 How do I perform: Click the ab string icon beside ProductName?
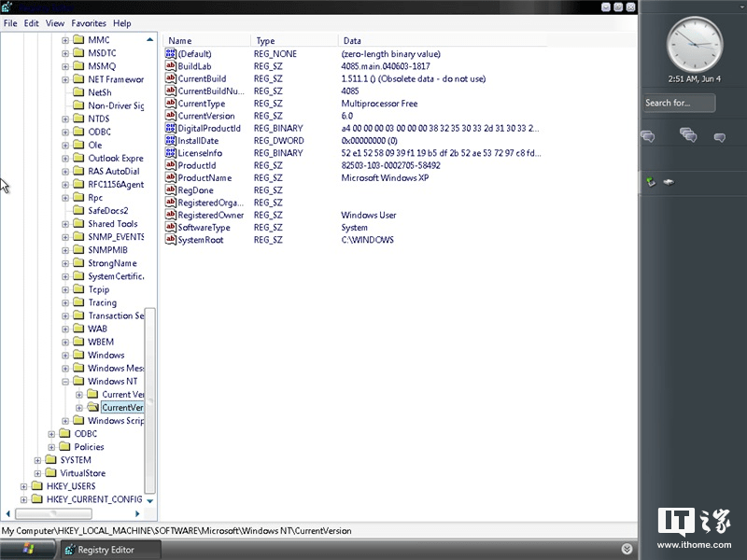click(x=171, y=177)
